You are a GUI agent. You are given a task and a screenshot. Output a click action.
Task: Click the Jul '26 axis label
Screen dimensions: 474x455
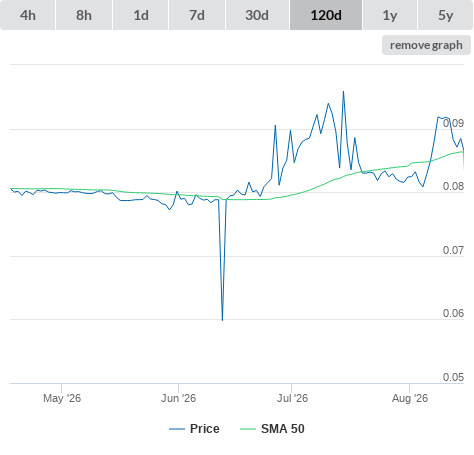292,398
